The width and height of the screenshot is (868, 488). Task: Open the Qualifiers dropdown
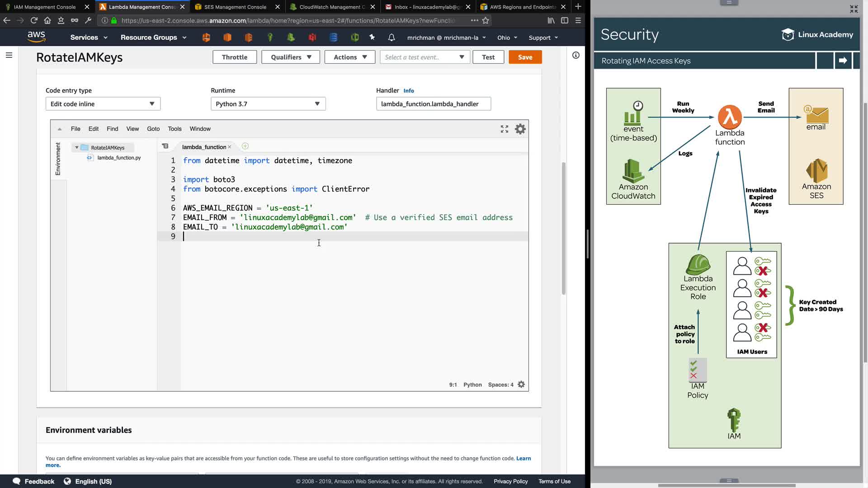[x=291, y=57]
